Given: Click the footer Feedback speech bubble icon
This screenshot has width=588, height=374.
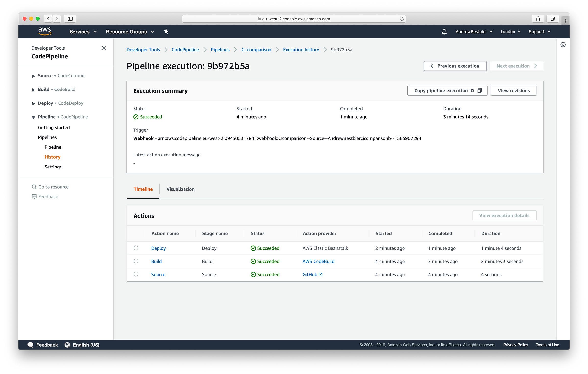Looking at the screenshot, I should 30,345.
